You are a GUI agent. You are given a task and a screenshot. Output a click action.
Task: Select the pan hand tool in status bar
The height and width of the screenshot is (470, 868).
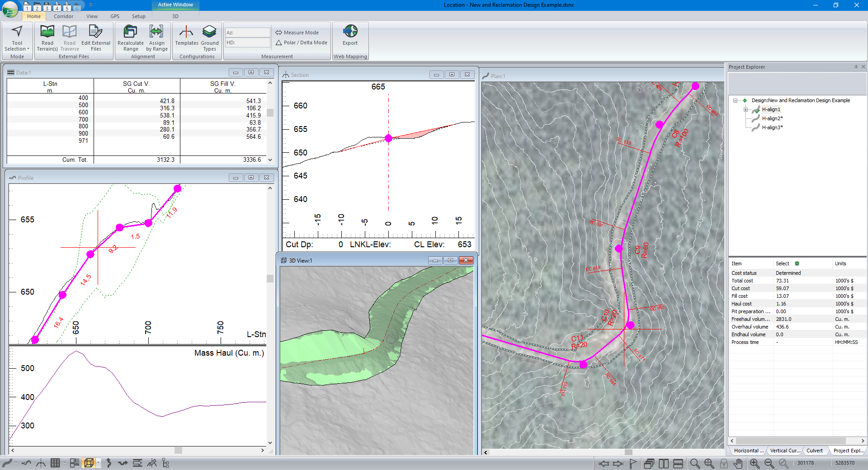click(x=738, y=464)
